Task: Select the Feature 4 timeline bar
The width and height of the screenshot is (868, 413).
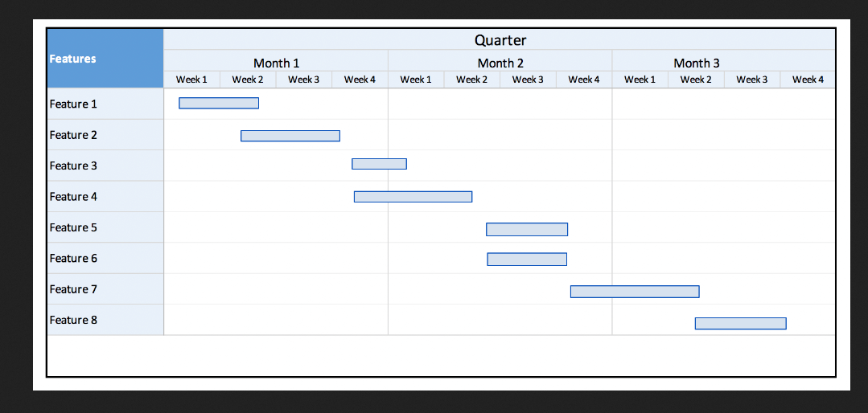Action: coord(413,197)
